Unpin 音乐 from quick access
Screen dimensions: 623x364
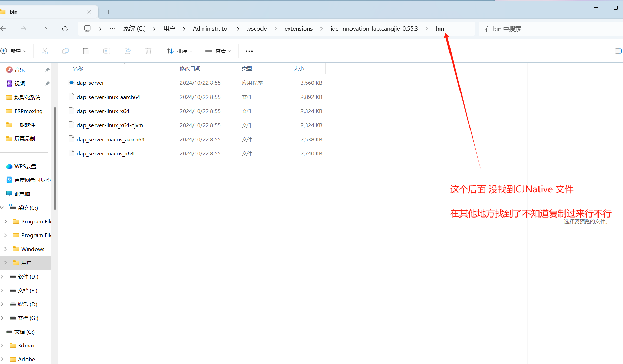click(47, 69)
